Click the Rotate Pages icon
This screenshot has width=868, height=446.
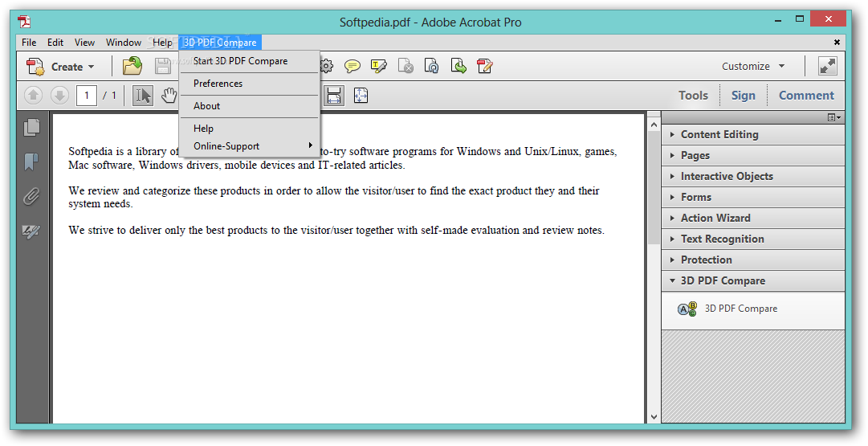click(x=432, y=67)
